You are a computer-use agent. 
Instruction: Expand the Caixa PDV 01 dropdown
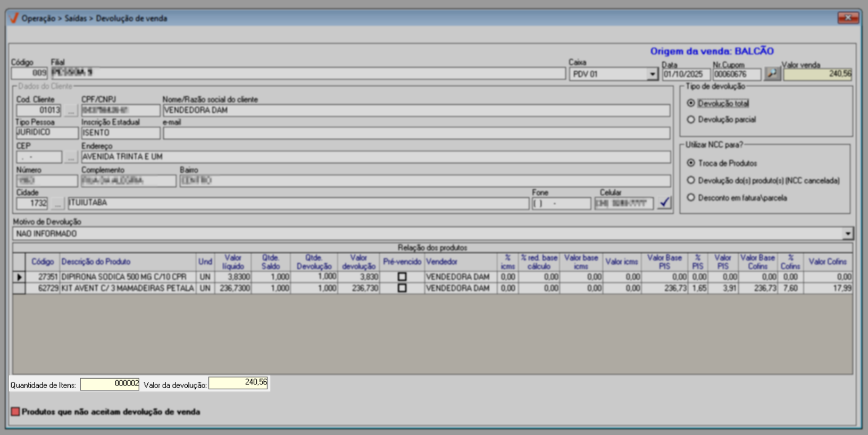pyautogui.click(x=652, y=74)
